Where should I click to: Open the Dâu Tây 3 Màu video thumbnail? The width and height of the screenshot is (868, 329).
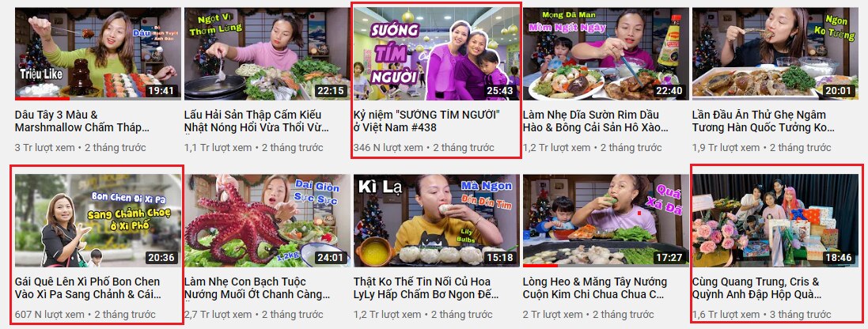point(98,54)
